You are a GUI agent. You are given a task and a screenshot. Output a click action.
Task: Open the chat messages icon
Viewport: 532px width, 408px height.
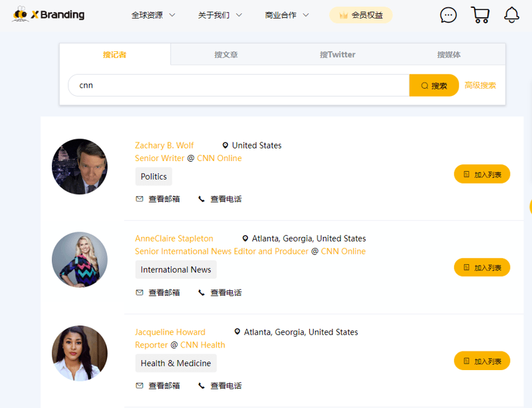point(448,15)
